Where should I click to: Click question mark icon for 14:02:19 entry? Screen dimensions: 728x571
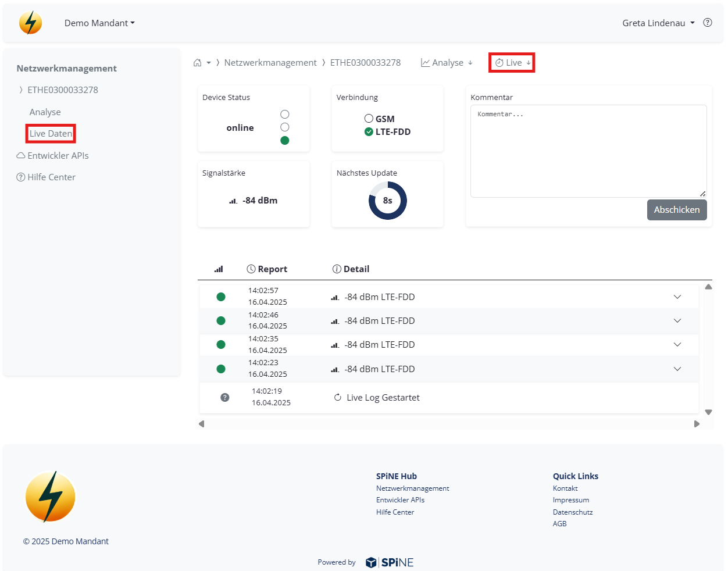tap(225, 398)
